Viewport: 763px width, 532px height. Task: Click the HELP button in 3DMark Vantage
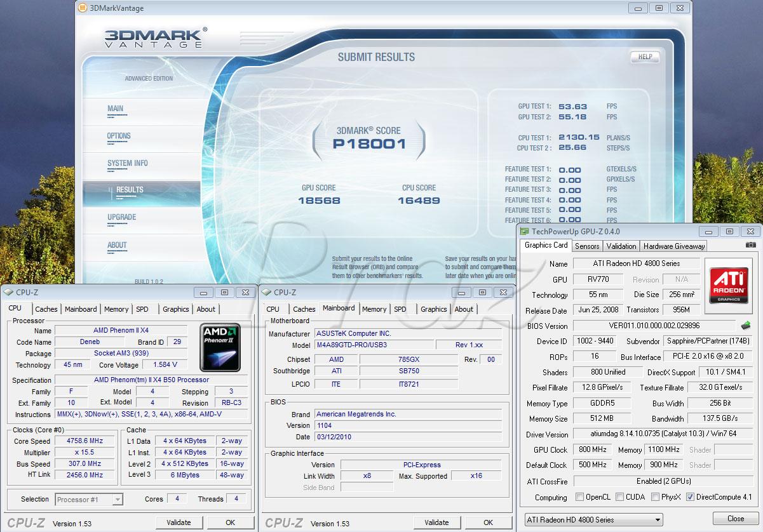coord(645,57)
